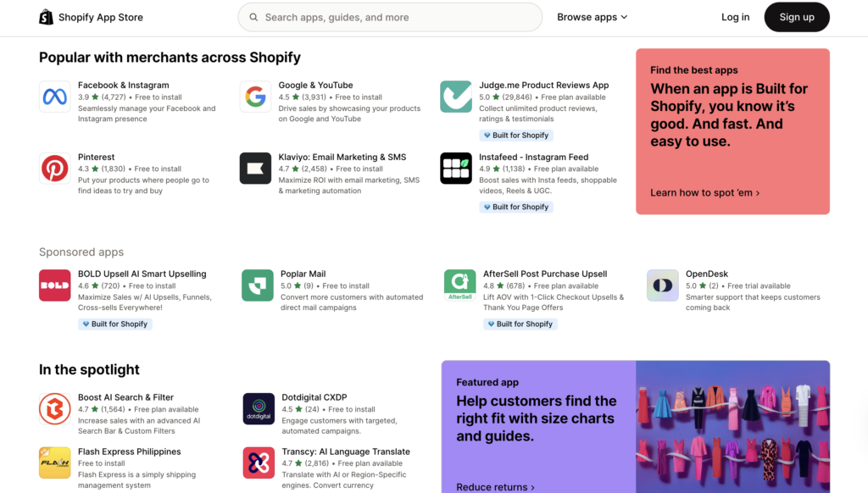Click Judge.me's Built for Shopify badge

coord(516,135)
